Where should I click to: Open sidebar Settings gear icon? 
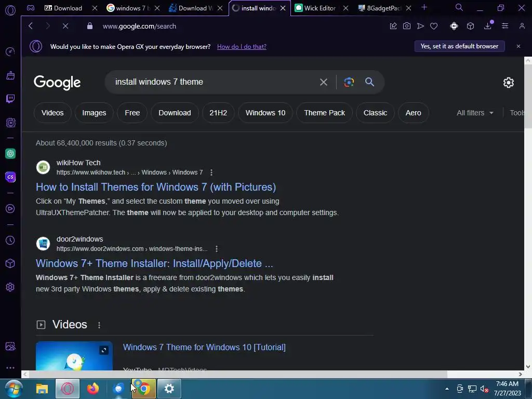coord(10,287)
